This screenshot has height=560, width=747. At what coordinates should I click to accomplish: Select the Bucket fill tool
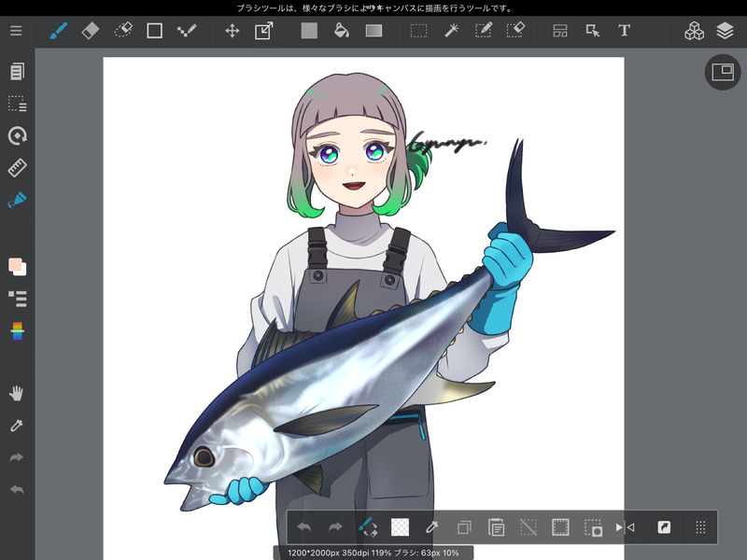[x=341, y=31]
